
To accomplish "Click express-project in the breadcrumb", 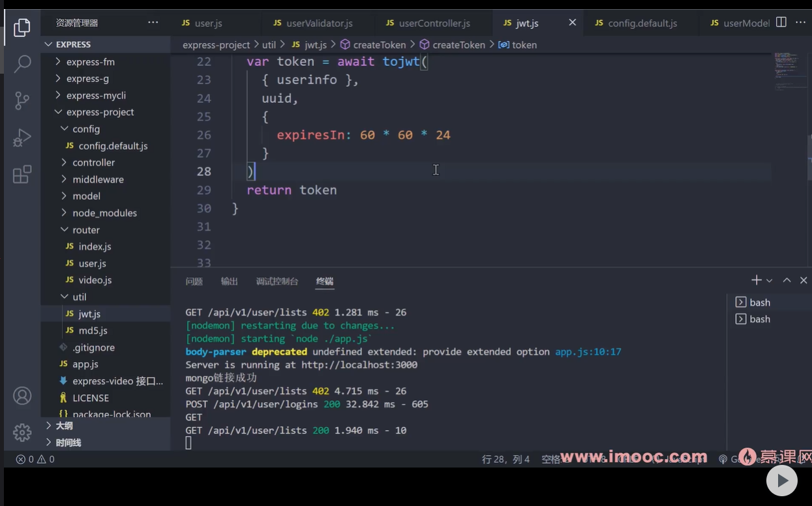I will coord(216,45).
